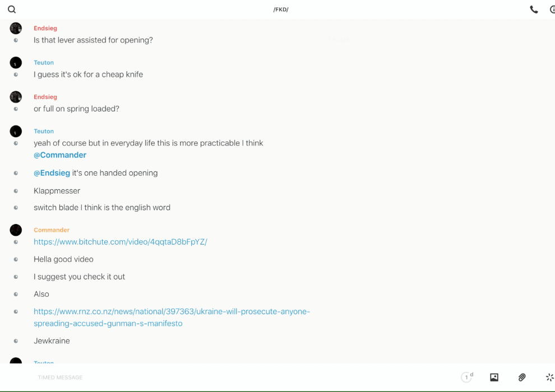Click Teuton's name above the 'practicable' message
Screen dimensions: 555x392
point(44,131)
